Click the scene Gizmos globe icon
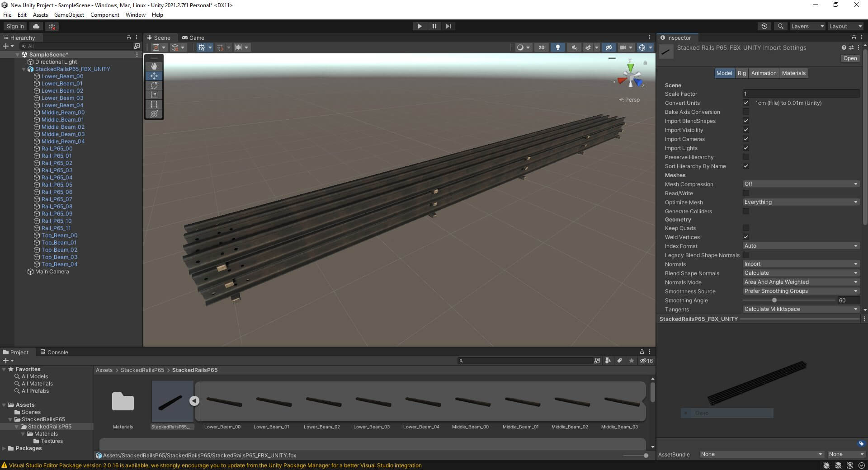The width and height of the screenshot is (868, 470). click(x=642, y=47)
